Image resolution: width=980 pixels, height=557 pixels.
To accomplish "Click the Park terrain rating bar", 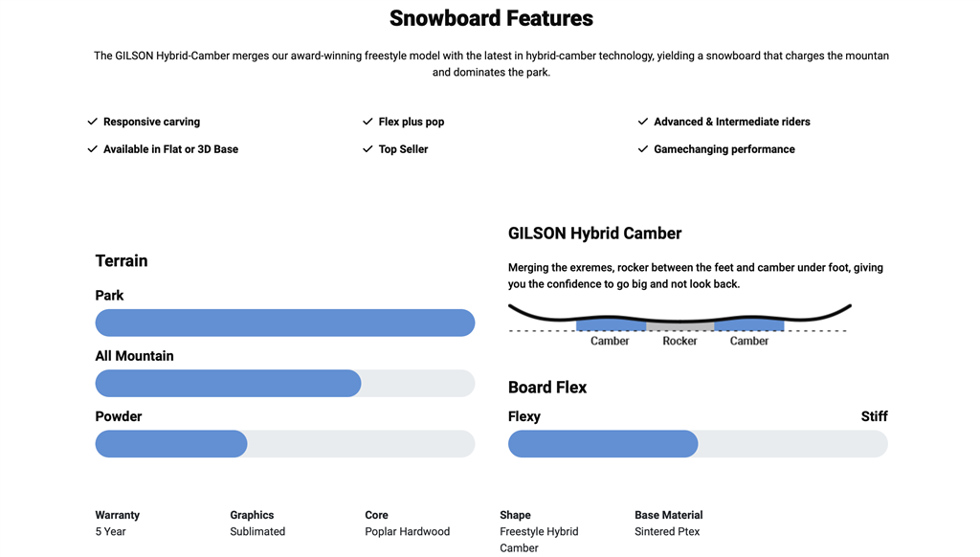I will [285, 323].
